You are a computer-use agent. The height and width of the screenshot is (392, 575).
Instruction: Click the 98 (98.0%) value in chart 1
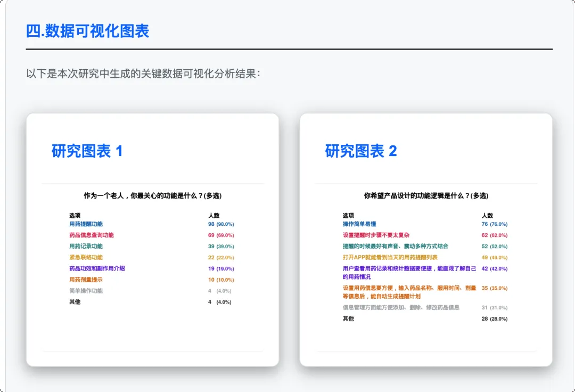[220, 224]
